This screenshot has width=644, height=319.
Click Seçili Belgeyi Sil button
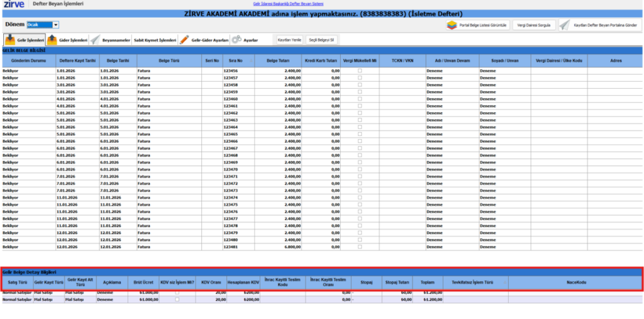click(321, 40)
